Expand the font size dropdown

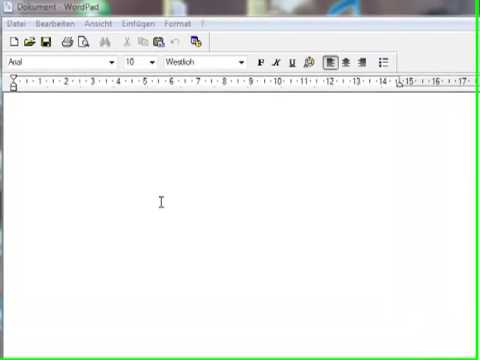[x=152, y=62]
